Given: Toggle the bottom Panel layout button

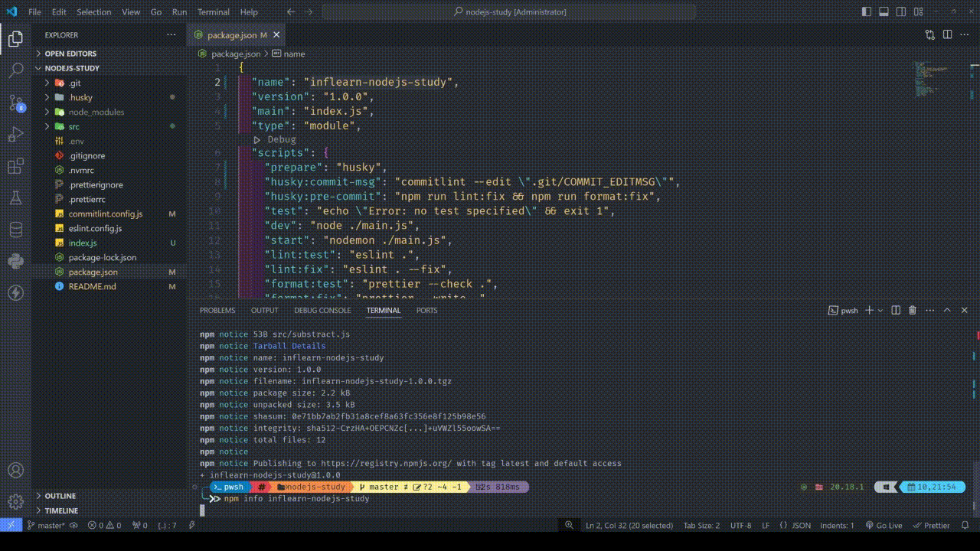Looking at the screenshot, I should (884, 12).
